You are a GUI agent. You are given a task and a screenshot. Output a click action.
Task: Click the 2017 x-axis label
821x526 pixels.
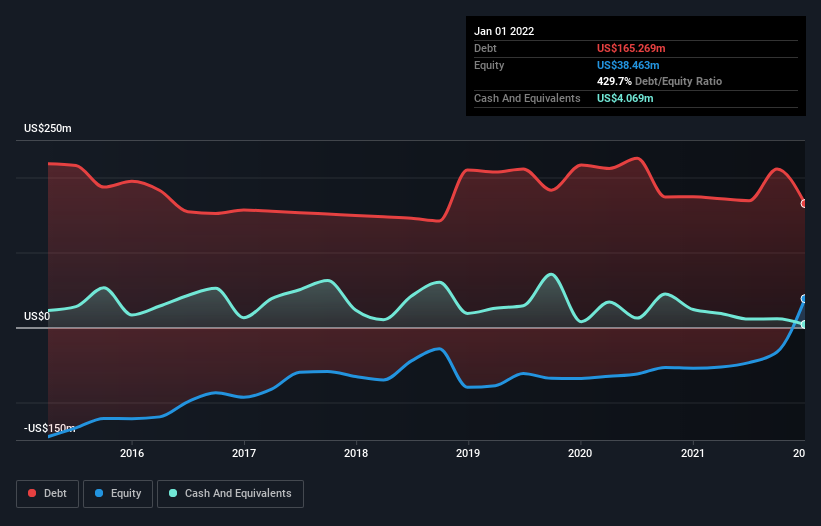tap(244, 453)
